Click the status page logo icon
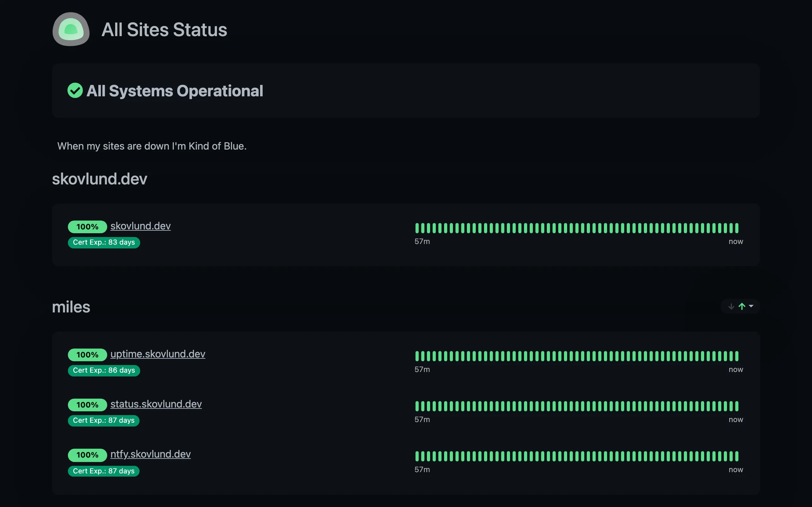Image resolution: width=812 pixels, height=507 pixels. click(x=71, y=29)
